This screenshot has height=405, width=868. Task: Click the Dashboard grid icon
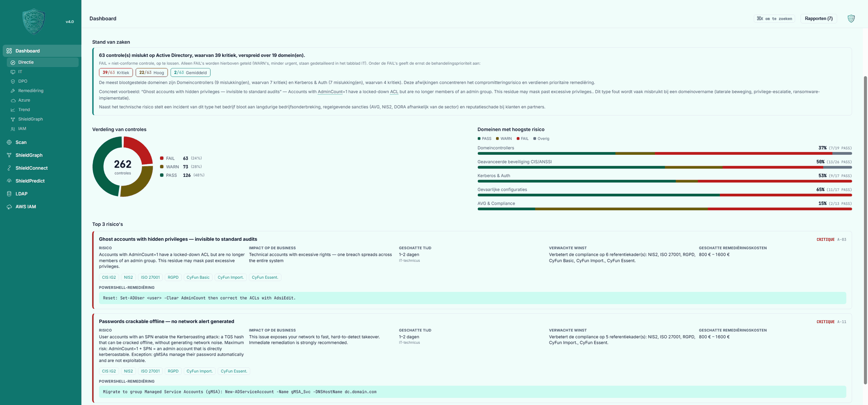pos(9,51)
